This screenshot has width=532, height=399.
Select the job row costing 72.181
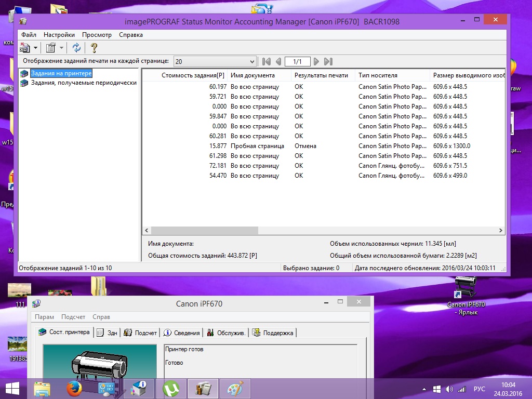pos(323,166)
